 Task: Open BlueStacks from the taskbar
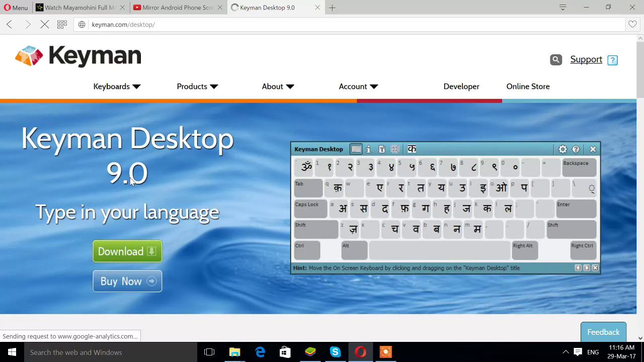310,352
